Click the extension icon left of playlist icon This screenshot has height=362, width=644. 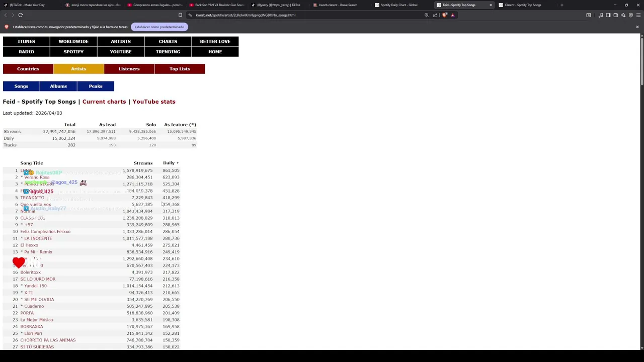(x=589, y=15)
